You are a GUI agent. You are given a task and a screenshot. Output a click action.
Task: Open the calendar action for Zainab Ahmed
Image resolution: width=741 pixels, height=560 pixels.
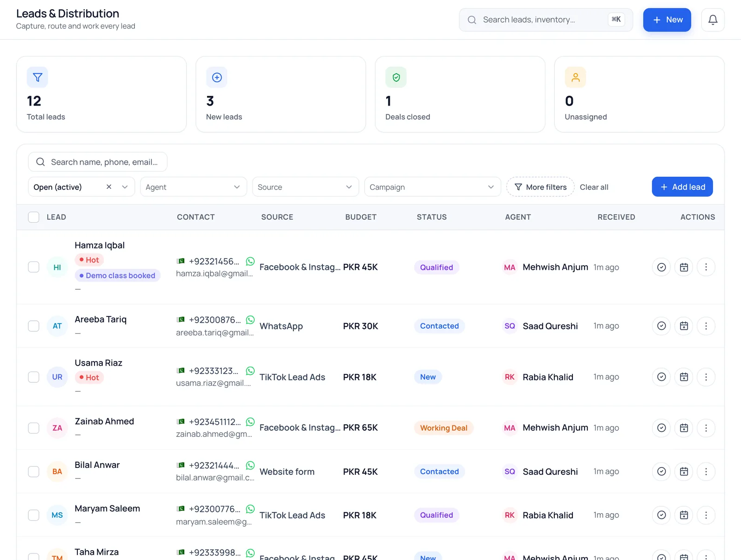[x=684, y=428]
